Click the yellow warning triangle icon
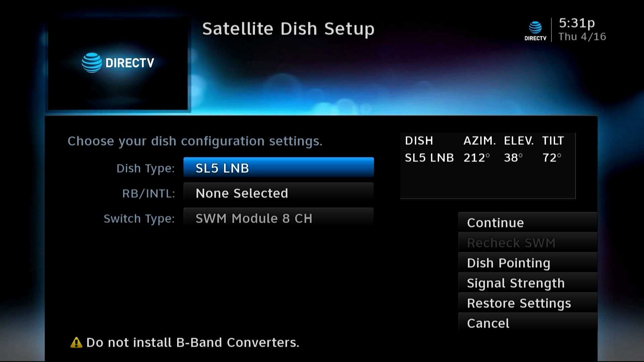Viewport: 644px width, 362px height. click(x=76, y=342)
